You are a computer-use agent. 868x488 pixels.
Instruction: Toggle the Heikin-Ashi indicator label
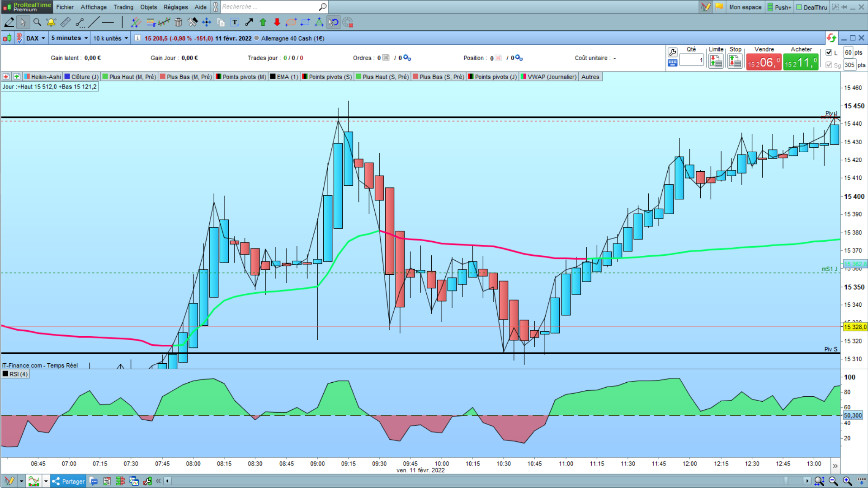click(x=42, y=77)
